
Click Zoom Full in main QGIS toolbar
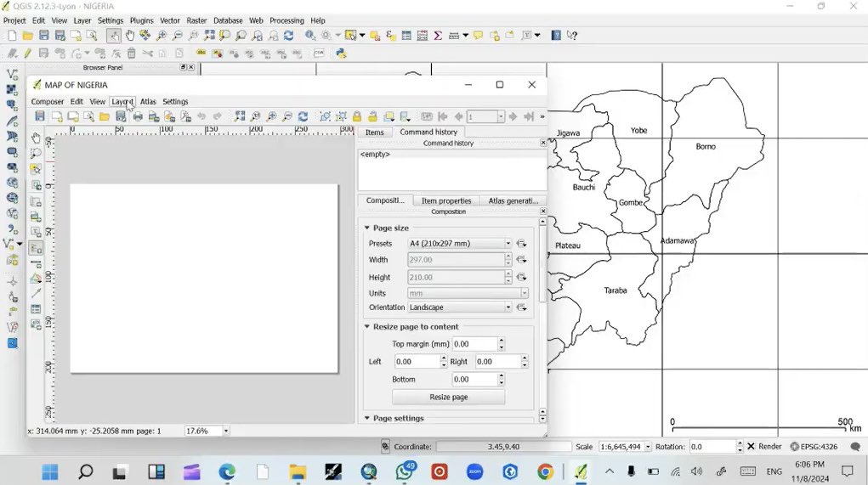(209, 36)
